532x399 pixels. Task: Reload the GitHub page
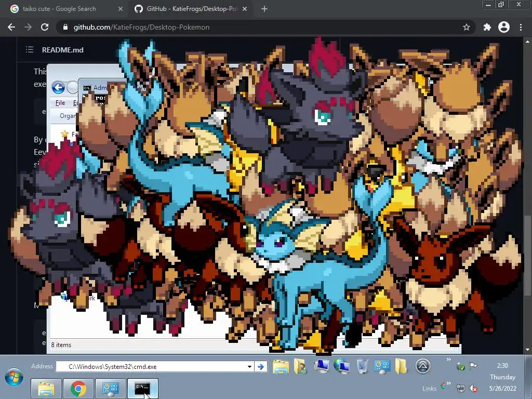click(45, 27)
